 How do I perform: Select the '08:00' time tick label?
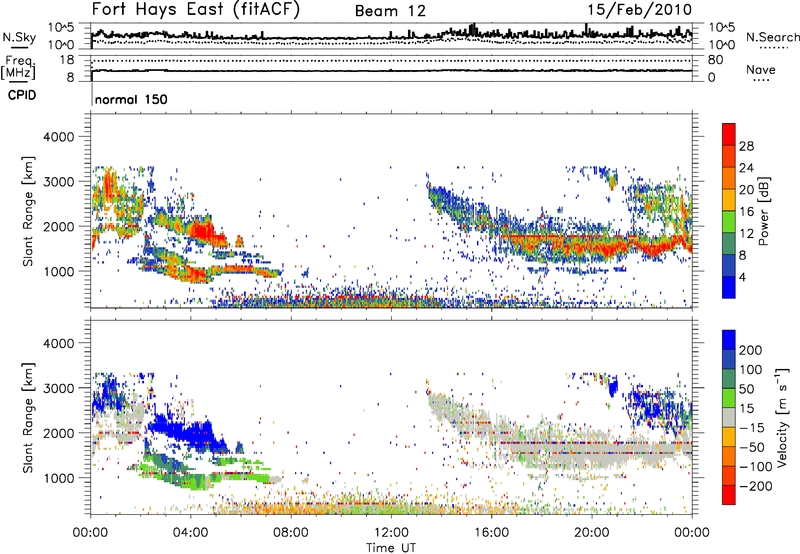291,533
